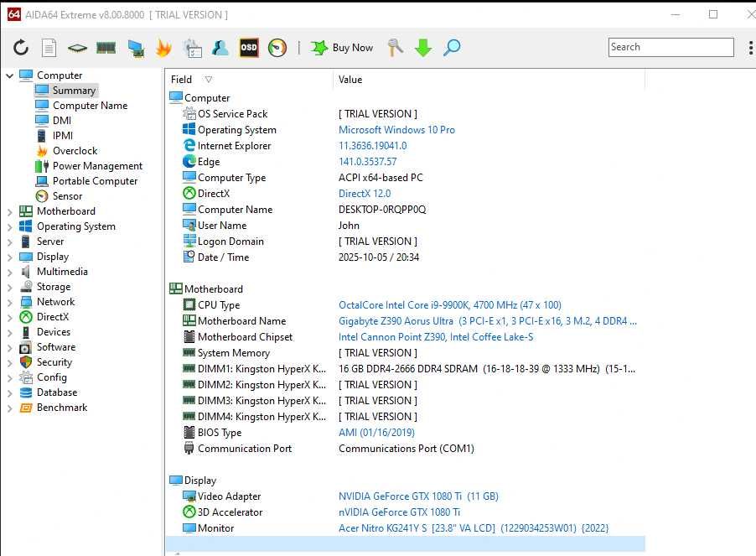Open Portable Computer tree item
The width and height of the screenshot is (756, 556).
click(x=87, y=181)
